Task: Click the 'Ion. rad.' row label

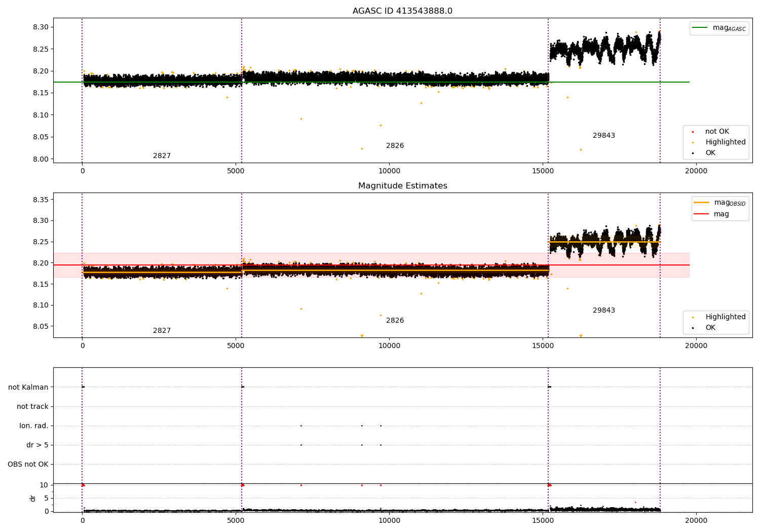Action: [34, 426]
